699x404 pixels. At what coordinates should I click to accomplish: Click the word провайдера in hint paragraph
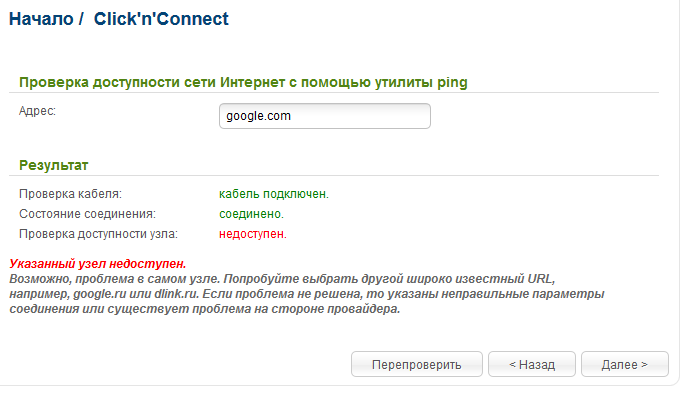click(x=363, y=309)
